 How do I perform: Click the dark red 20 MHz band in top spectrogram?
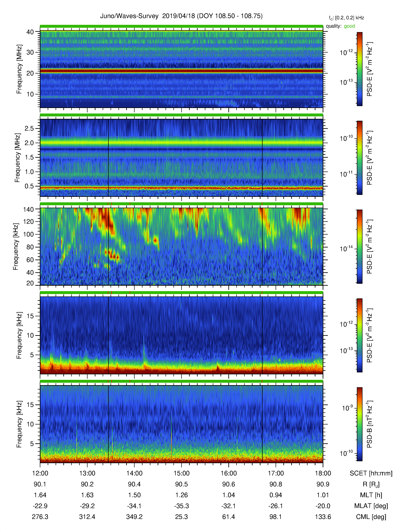point(181,71)
